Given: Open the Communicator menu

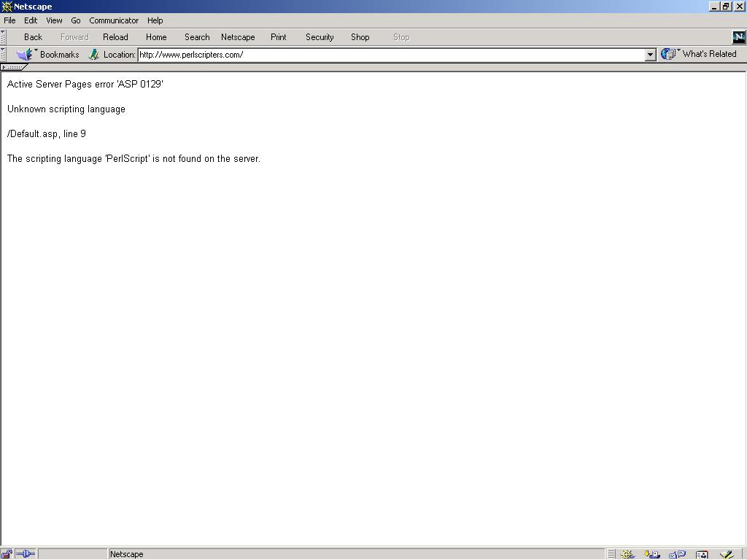Looking at the screenshot, I should tap(114, 20).
